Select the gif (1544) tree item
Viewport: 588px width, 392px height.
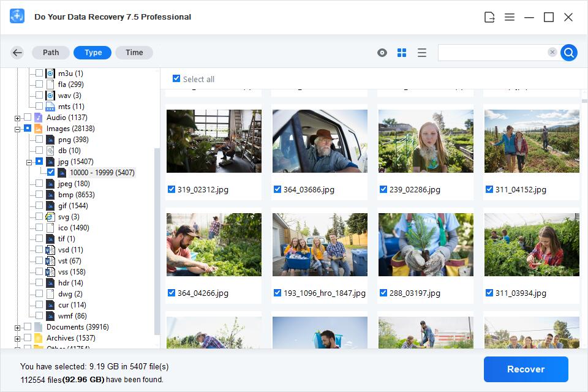[72, 206]
